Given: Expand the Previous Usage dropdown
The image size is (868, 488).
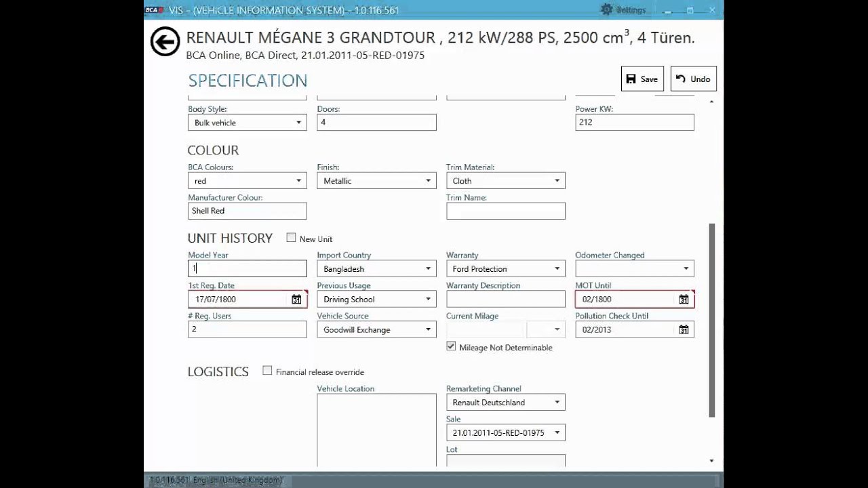Looking at the screenshot, I should point(376,300).
